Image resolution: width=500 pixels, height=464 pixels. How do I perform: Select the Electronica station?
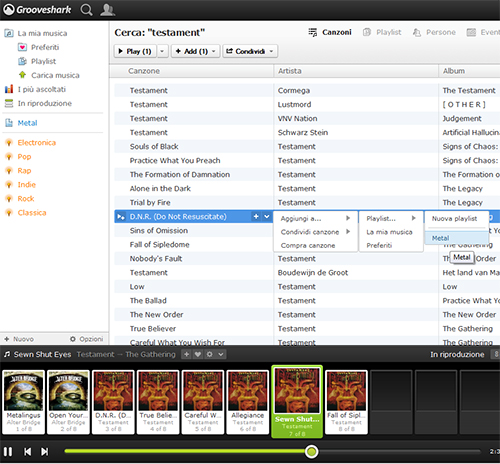point(30,143)
